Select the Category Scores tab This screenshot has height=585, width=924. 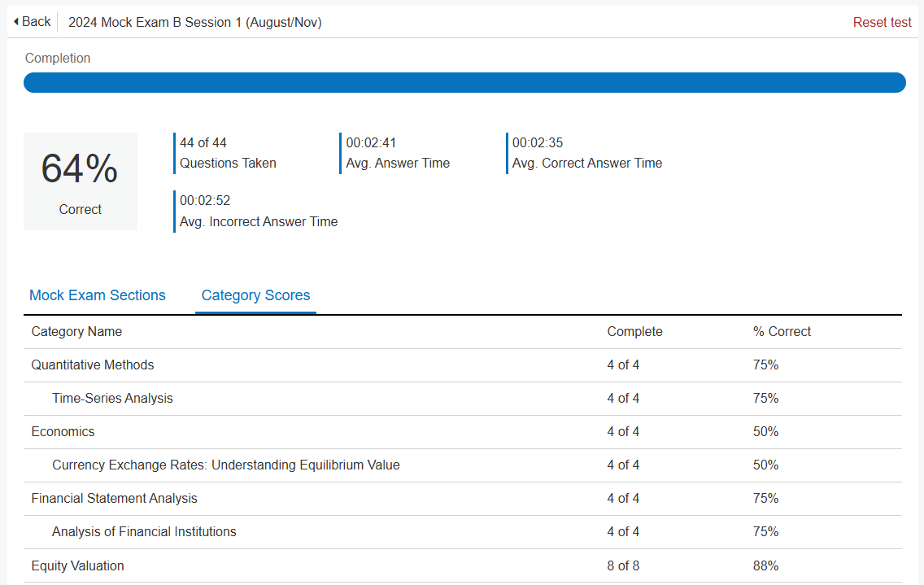255,295
